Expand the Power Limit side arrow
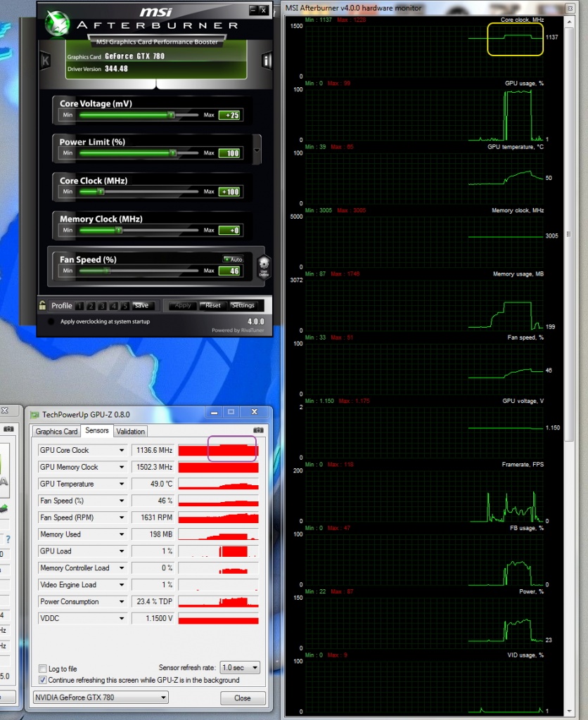Image resolution: width=588 pixels, height=720 pixels. click(x=257, y=150)
